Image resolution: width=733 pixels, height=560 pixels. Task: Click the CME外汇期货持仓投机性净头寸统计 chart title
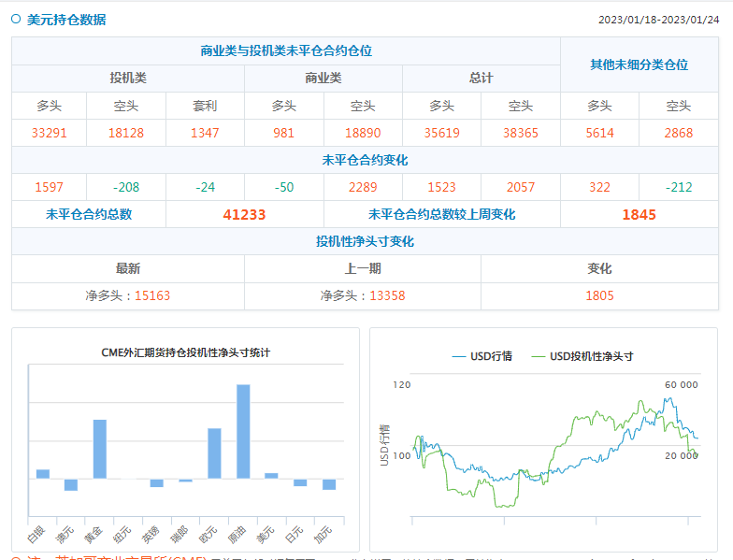click(185, 352)
